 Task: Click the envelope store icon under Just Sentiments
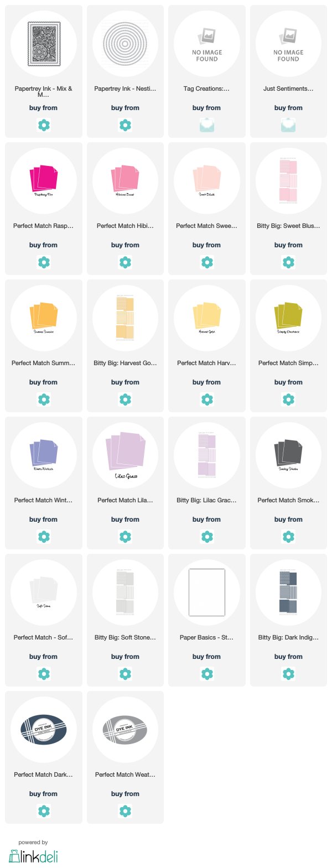pos(288,125)
